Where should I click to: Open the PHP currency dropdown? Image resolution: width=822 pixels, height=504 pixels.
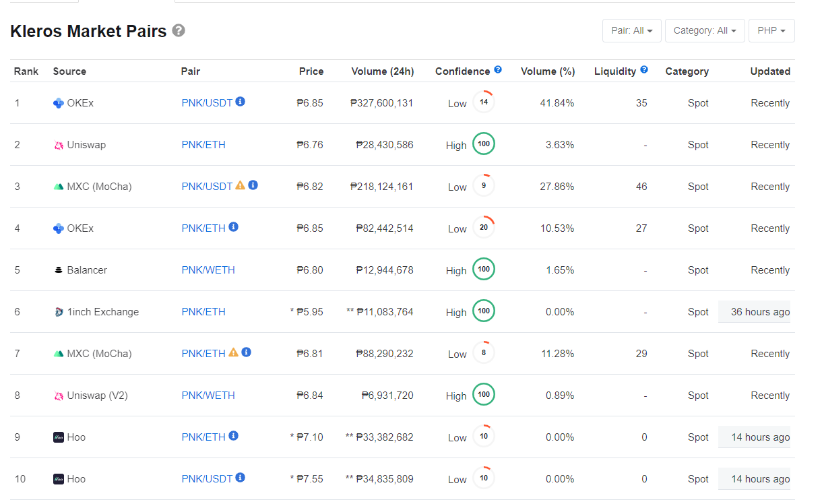[771, 31]
